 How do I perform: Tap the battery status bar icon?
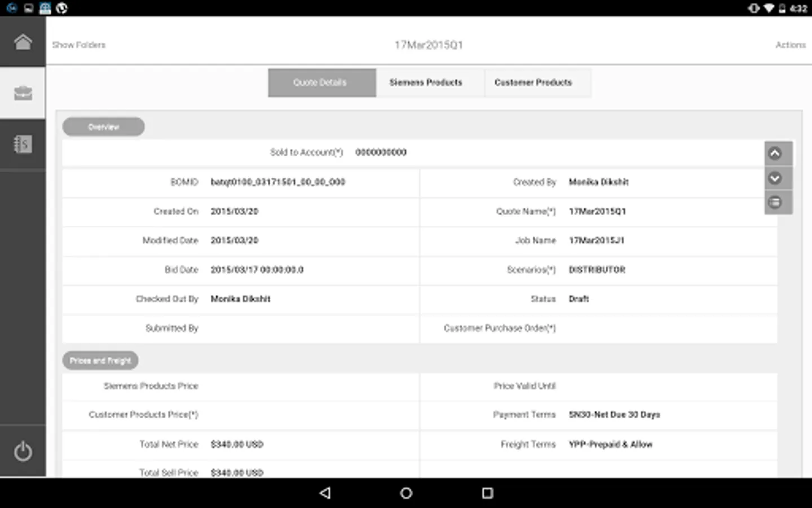[782, 8]
